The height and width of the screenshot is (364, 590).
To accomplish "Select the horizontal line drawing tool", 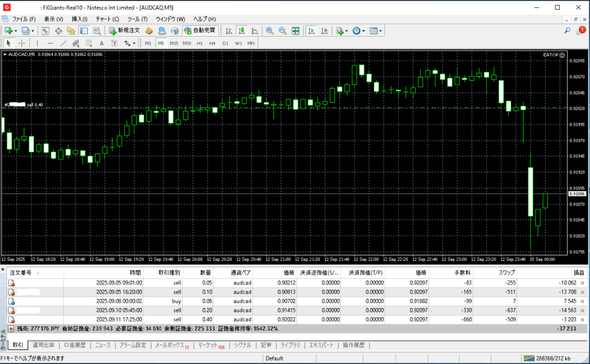I will [x=50, y=43].
